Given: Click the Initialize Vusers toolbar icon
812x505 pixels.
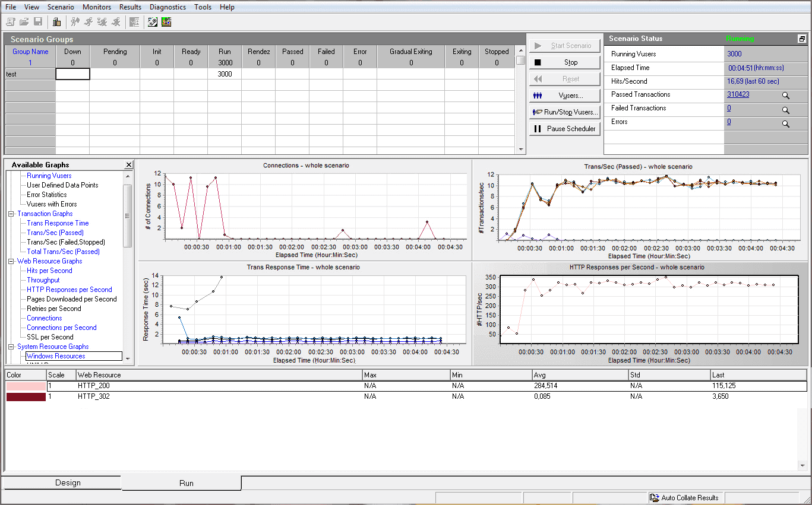Looking at the screenshot, I should click(75, 22).
